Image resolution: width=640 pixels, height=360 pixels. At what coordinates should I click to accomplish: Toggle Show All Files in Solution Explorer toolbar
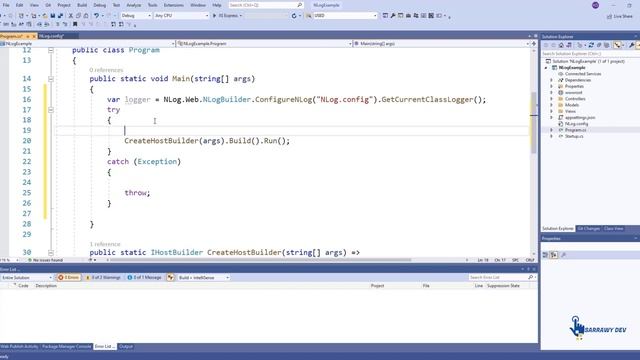coord(607,45)
